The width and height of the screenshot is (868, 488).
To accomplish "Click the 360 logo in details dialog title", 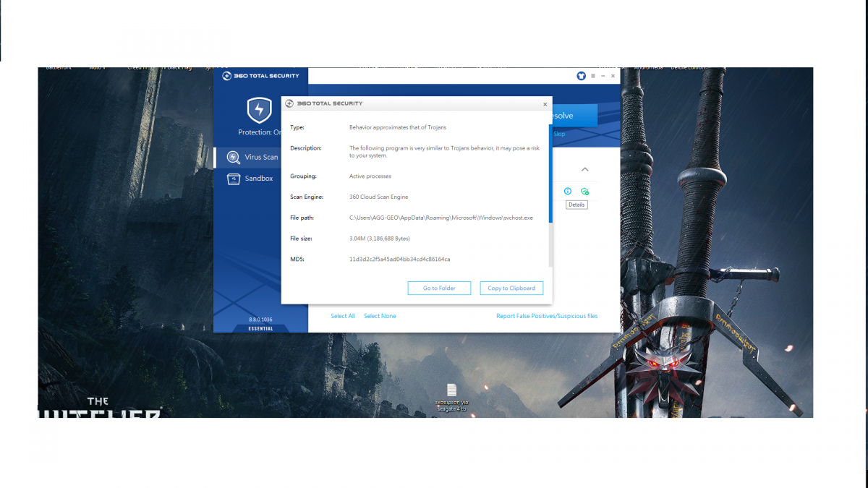I will point(289,103).
